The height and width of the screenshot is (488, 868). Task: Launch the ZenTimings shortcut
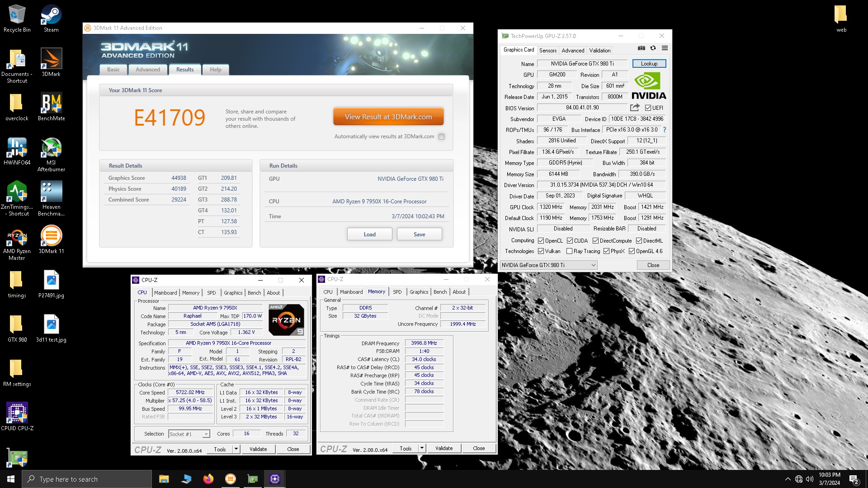(x=17, y=199)
